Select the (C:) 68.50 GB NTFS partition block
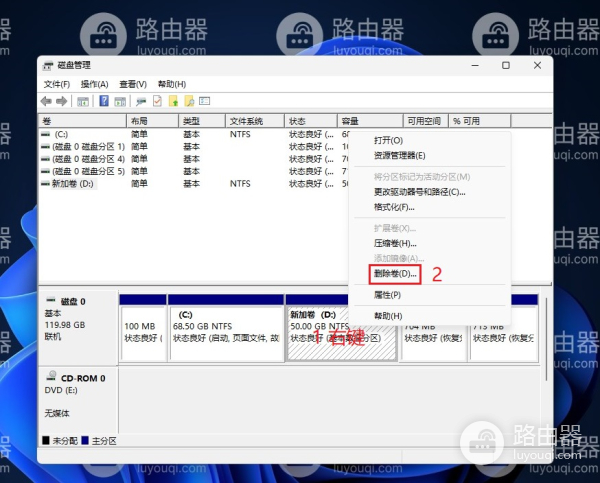 click(x=226, y=328)
